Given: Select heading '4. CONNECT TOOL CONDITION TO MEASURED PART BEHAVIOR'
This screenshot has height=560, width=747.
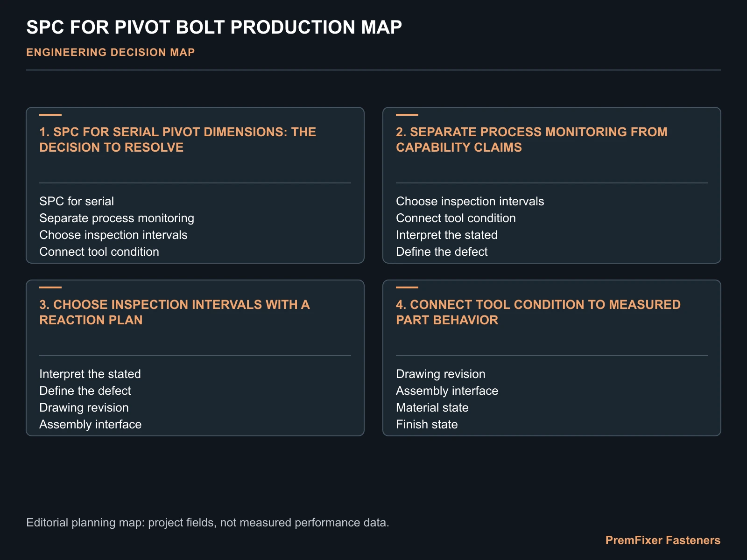Looking at the screenshot, I should (x=538, y=312).
